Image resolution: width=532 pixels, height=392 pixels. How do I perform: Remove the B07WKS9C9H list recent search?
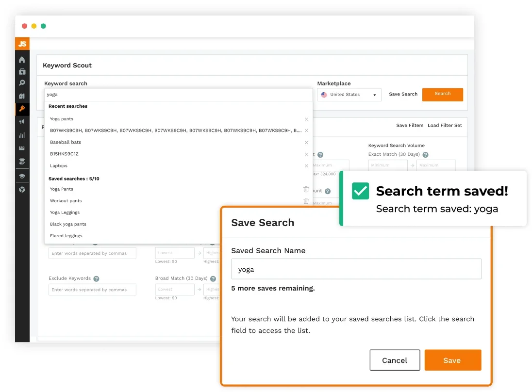(x=306, y=131)
